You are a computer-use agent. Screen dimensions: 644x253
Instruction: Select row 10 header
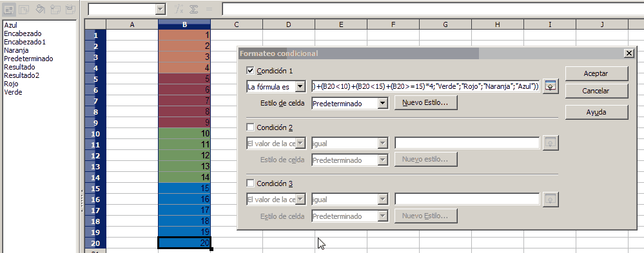tap(95, 133)
